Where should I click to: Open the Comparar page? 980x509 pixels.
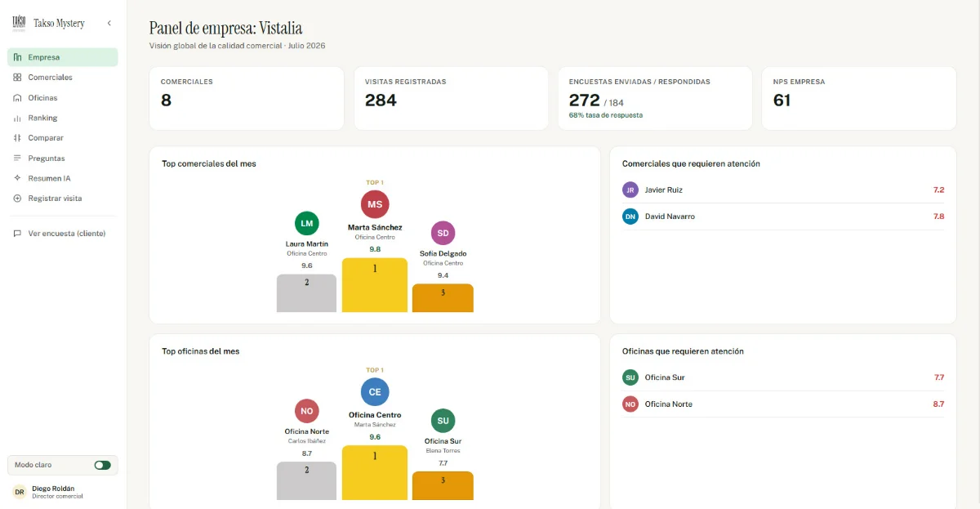click(x=63, y=138)
